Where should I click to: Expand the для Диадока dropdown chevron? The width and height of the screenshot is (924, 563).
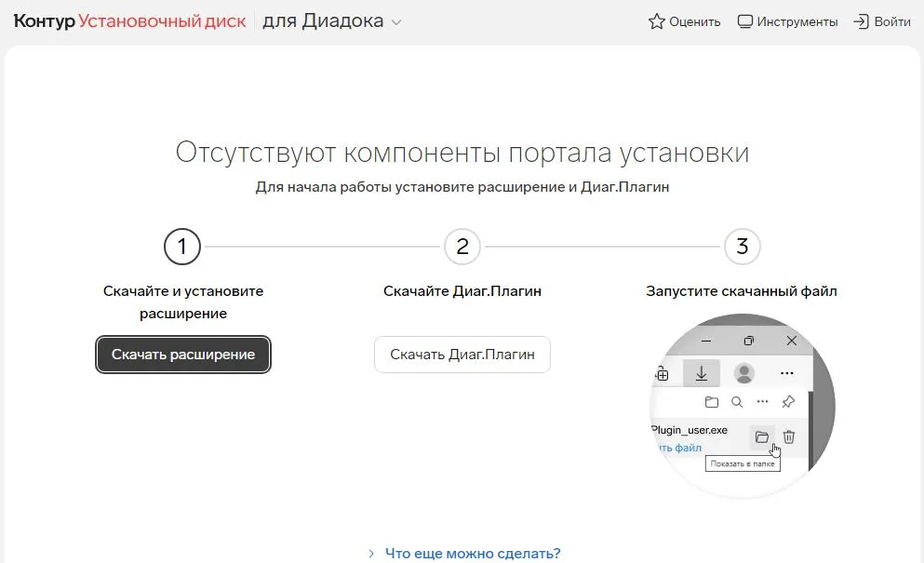(396, 22)
